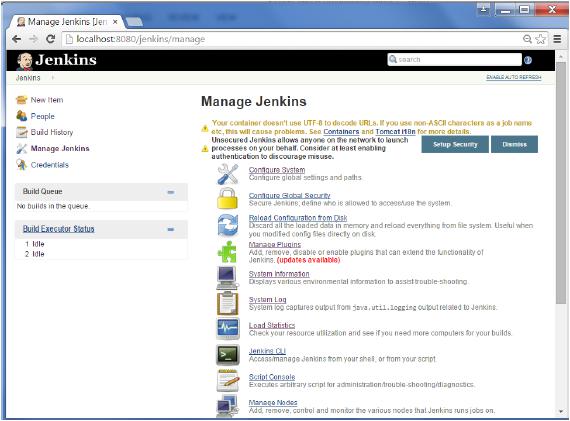Image resolution: width=570 pixels, height=421 pixels.
Task: Click the System Log clipboard icon
Action: [x=228, y=303]
